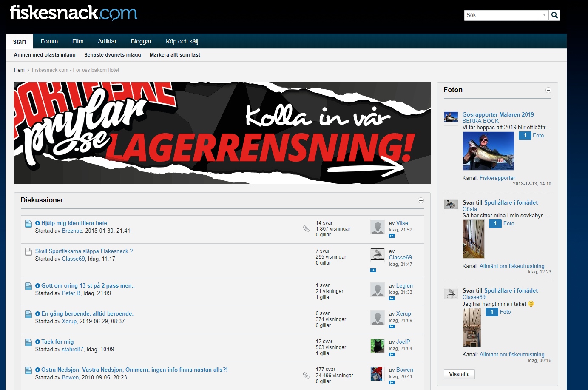Click the Sök search input field
Viewport: 588px width, 390px height.
tap(502, 15)
